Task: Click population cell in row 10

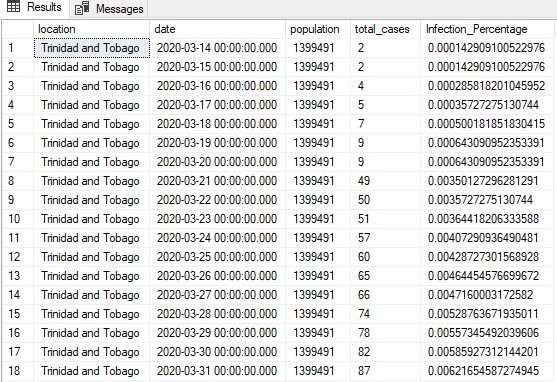Action: 318,219
